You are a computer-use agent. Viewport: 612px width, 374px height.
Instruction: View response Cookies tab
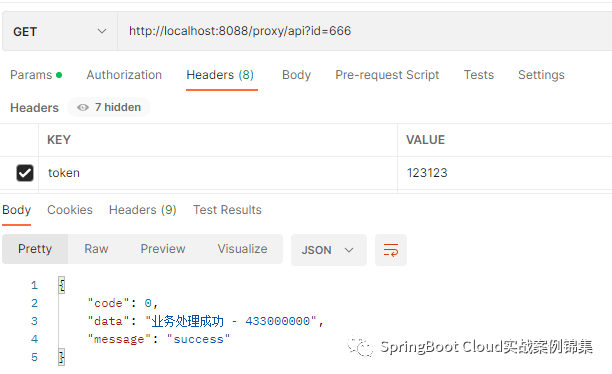point(70,210)
